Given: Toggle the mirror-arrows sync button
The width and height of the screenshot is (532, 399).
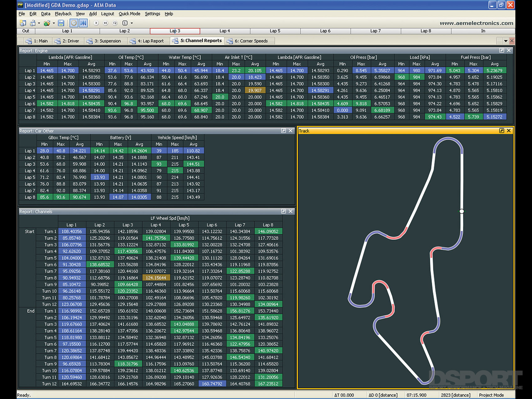Looking at the screenshot, I should pos(83,23).
